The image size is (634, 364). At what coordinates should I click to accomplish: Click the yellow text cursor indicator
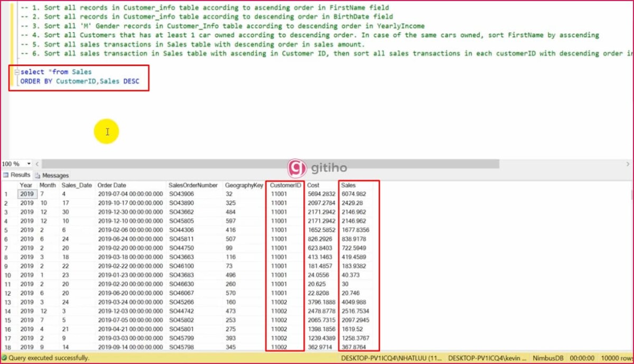click(x=107, y=131)
